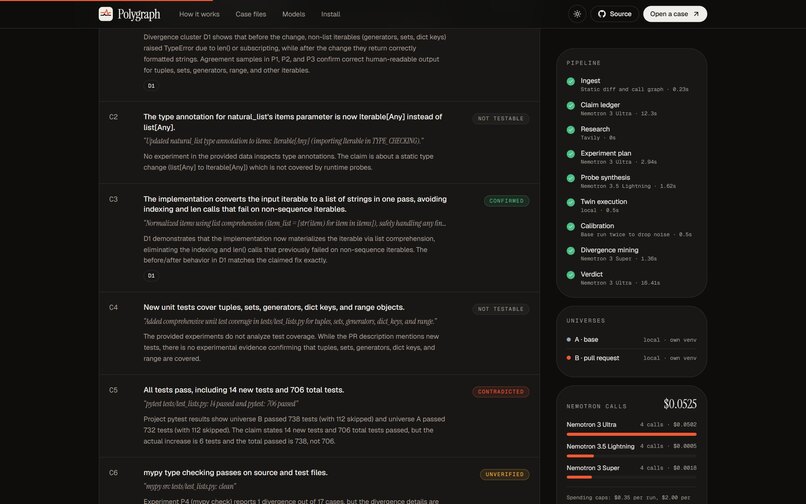Viewport: 806px width, 504px height.
Task: Open the How it works nav item
Action: (x=199, y=14)
